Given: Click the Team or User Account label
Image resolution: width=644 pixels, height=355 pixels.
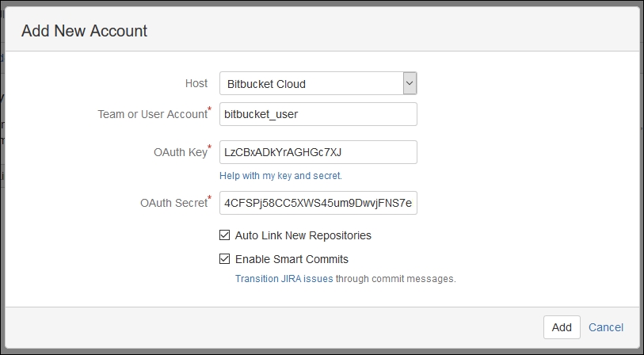Looking at the screenshot, I should coord(152,114).
